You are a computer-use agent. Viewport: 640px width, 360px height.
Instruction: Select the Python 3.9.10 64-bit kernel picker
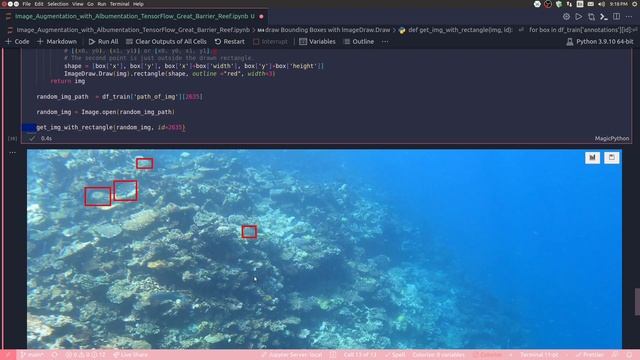point(600,42)
